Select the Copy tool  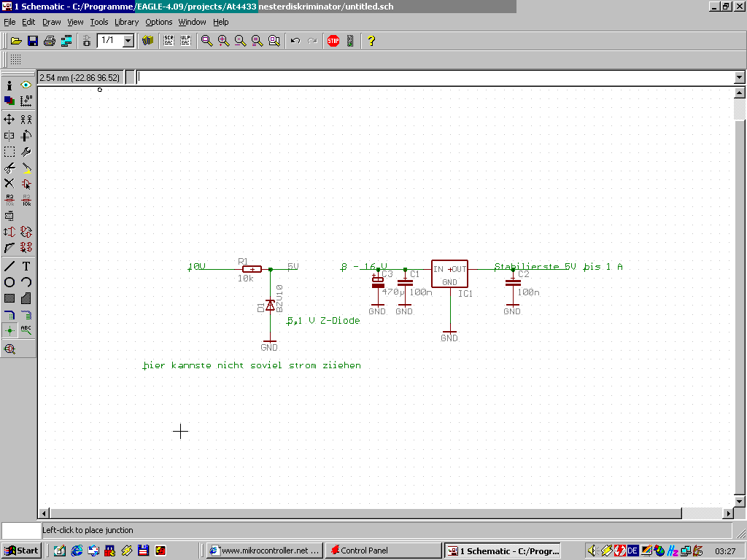pos(26,120)
